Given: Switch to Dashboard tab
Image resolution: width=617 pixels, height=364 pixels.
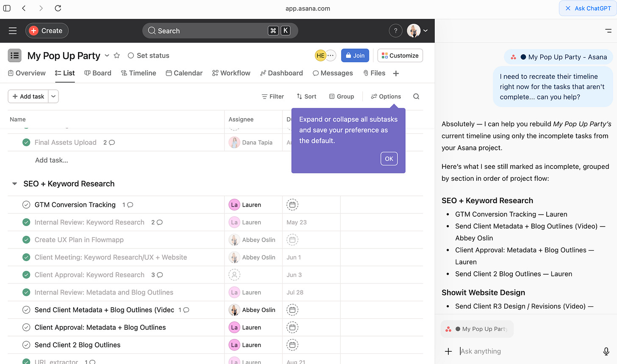Looking at the screenshot, I should pyautogui.click(x=281, y=73).
